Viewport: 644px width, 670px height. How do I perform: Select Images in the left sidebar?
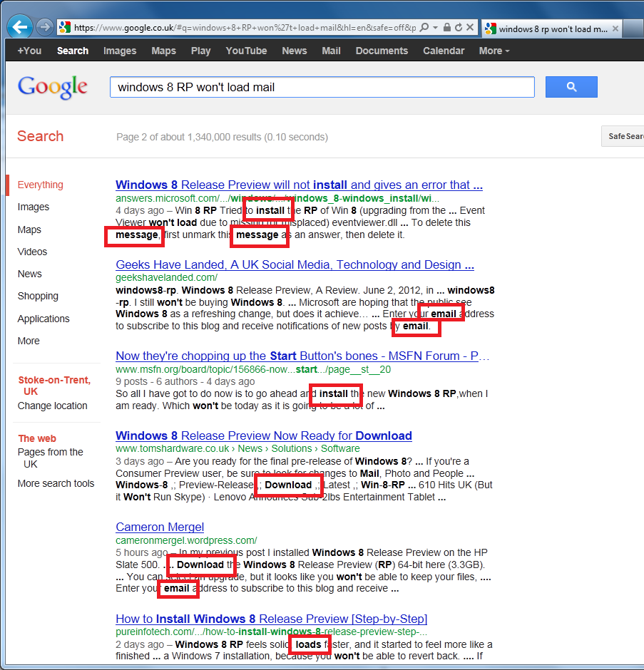(x=34, y=207)
